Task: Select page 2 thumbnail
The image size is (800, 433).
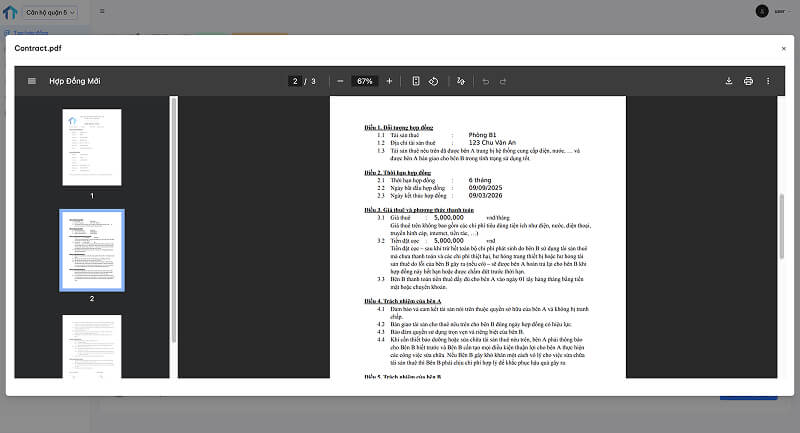Action: click(92, 249)
